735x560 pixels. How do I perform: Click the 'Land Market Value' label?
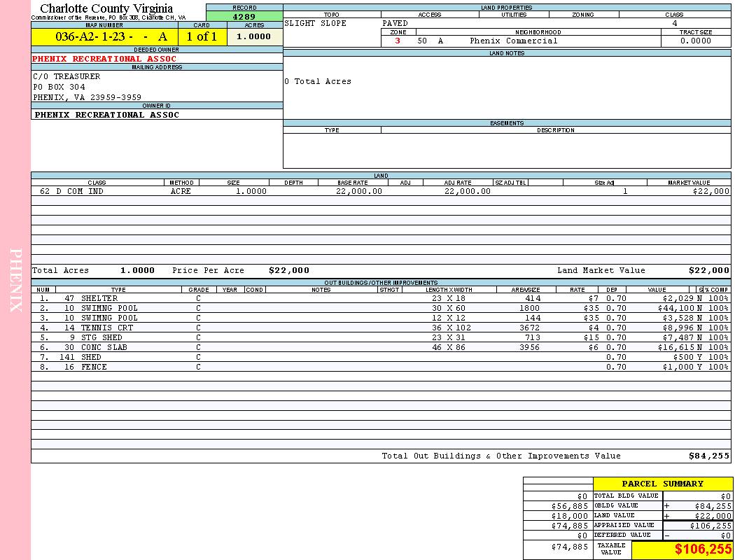[601, 270]
